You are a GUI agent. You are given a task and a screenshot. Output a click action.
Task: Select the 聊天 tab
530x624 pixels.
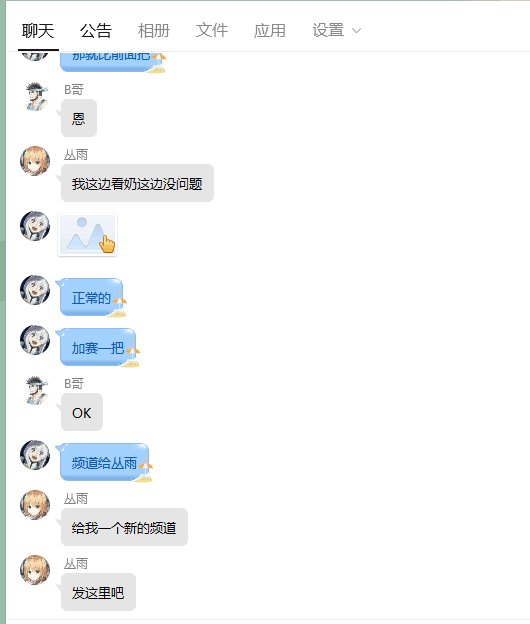coord(38,31)
